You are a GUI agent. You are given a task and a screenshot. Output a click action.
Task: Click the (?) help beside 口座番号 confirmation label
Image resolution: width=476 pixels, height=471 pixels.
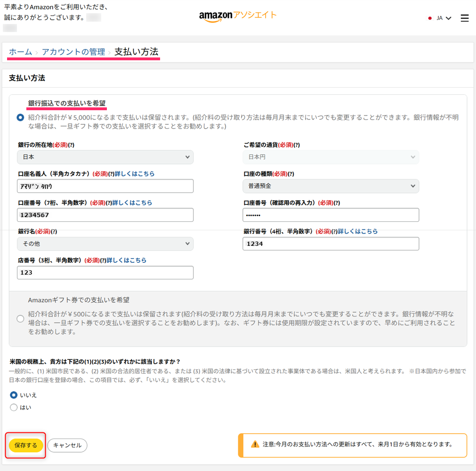click(x=337, y=203)
